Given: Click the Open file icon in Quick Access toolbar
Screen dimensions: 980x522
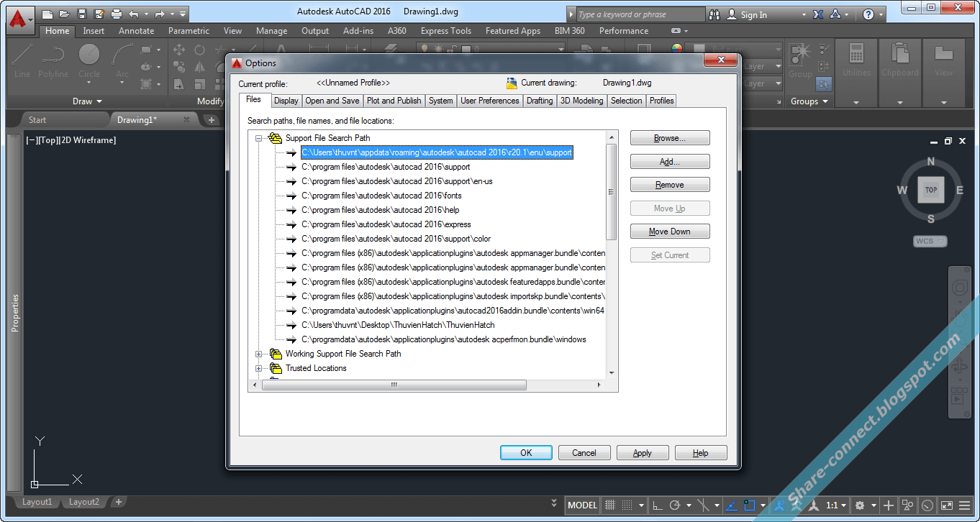Looking at the screenshot, I should point(65,14).
